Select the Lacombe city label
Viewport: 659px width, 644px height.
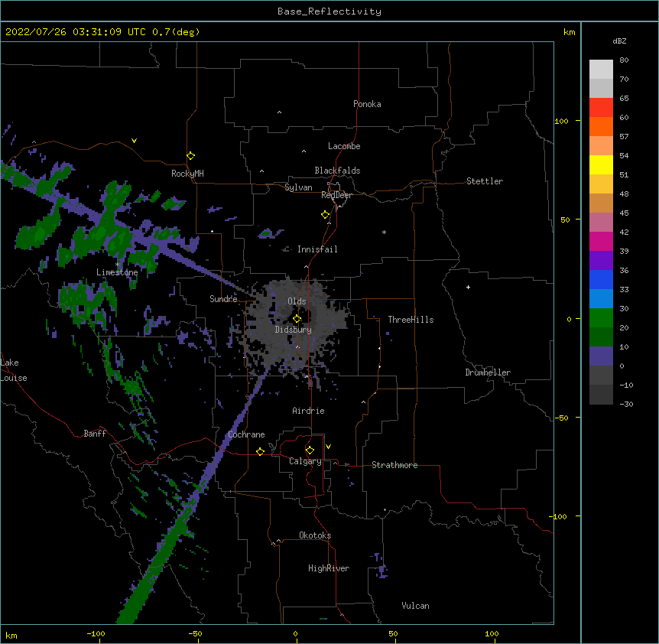pos(344,146)
